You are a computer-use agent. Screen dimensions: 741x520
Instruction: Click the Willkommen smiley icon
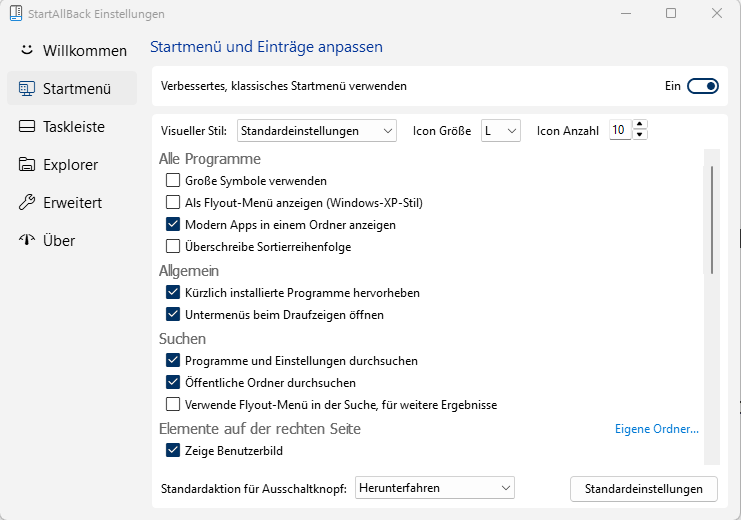27,50
